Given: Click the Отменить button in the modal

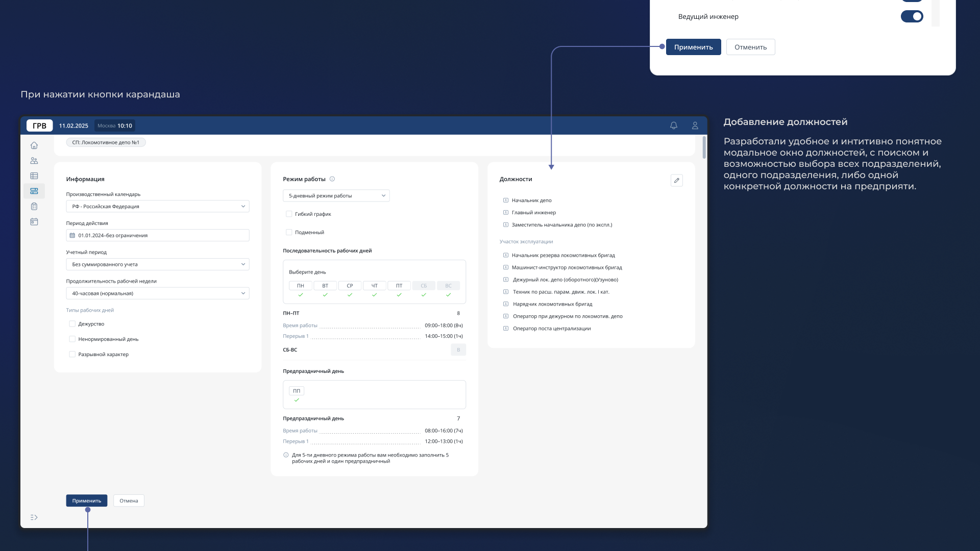Looking at the screenshot, I should (x=750, y=47).
